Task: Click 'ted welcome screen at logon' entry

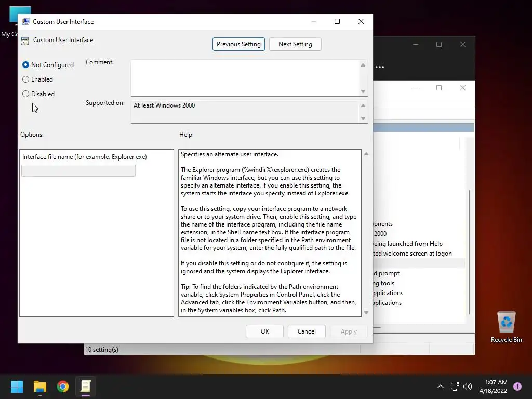Action: tap(413, 254)
